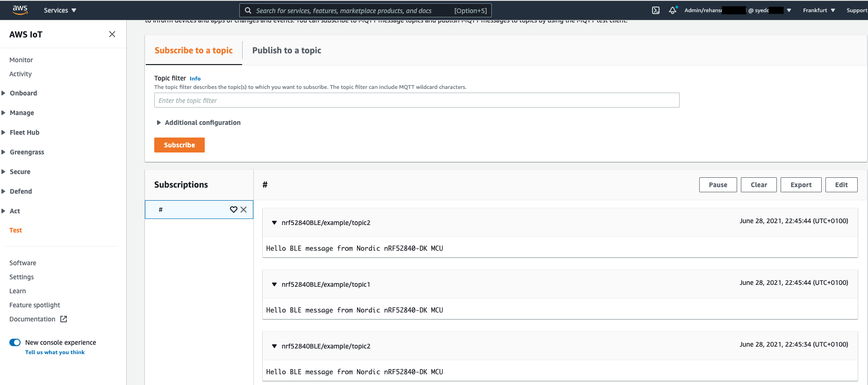Viewport: 868px width, 385px height.
Task: Collapse the topic1 message
Action: click(274, 284)
